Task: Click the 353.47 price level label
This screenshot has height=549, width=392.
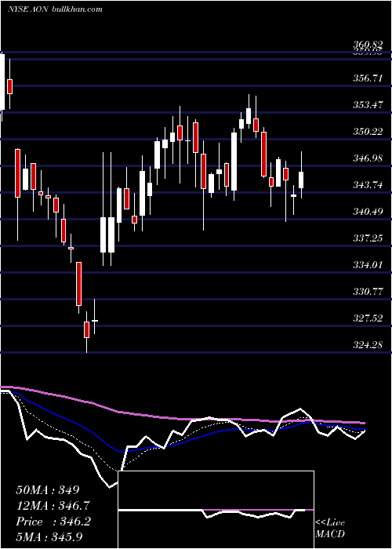Action: 367,104
